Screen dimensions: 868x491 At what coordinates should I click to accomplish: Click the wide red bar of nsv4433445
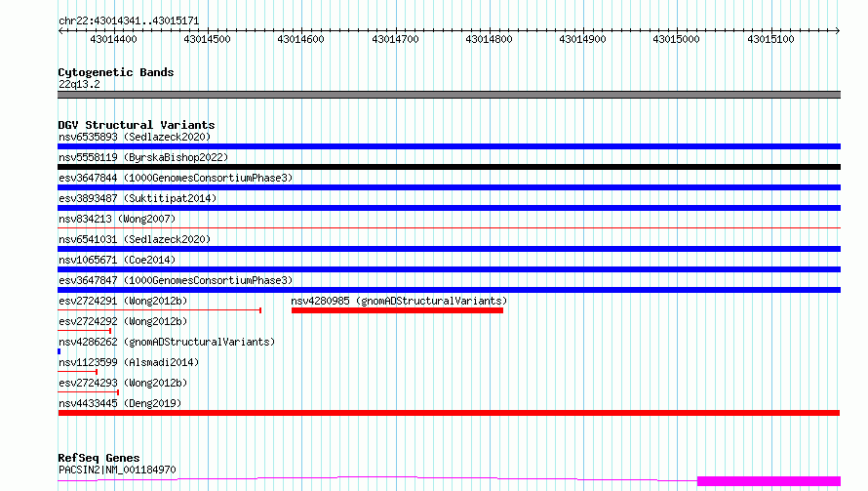(x=449, y=413)
